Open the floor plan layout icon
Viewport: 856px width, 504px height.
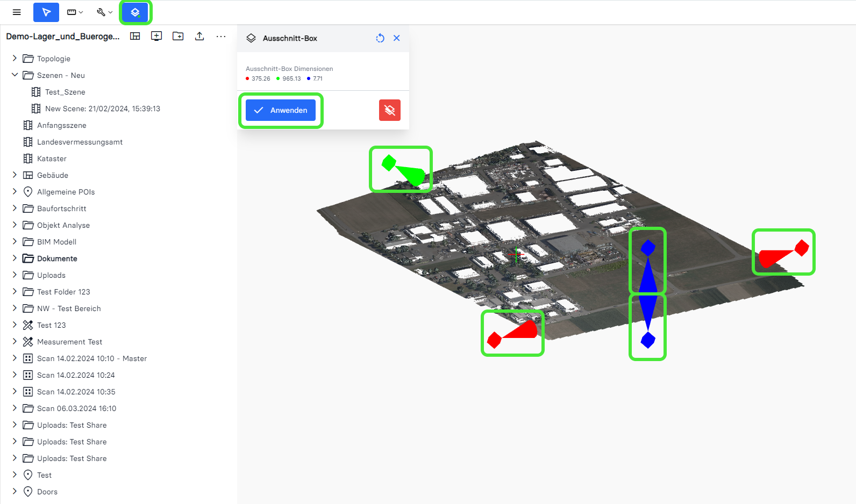coord(135,36)
